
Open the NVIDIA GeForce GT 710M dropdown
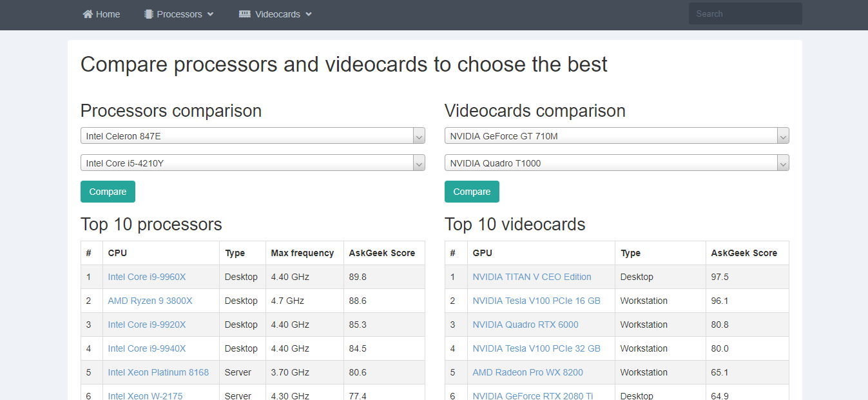click(617, 136)
